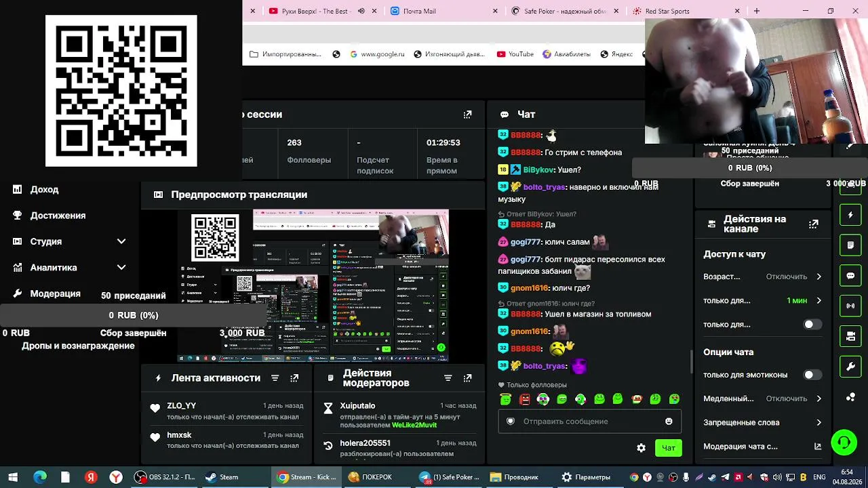Viewport: 868px width, 488px height.
Task: Open filter menu for Лента активности
Action: click(275, 378)
